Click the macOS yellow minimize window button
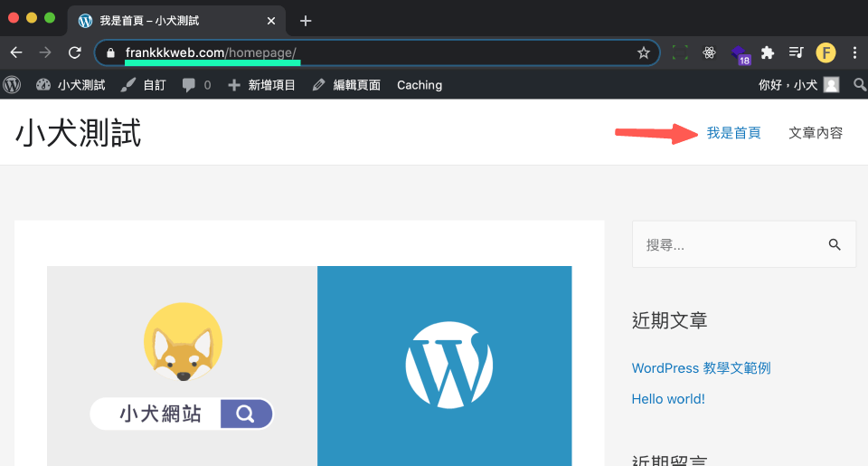Image resolution: width=868 pixels, height=466 pixels. coord(32,18)
